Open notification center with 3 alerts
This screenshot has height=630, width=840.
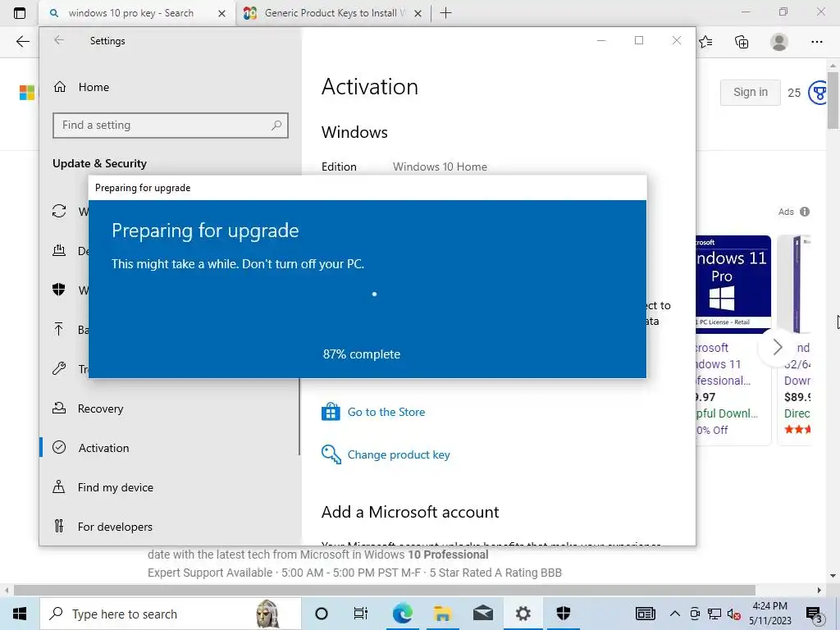pos(815,615)
